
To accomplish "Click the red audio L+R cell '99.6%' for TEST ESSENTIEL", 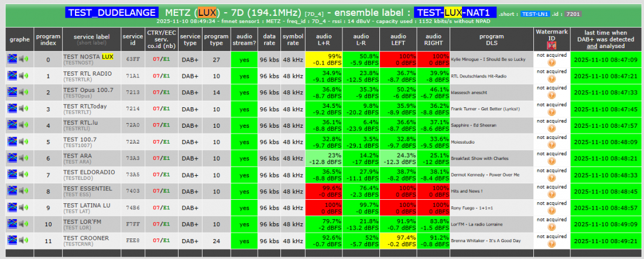I will [x=323, y=191].
